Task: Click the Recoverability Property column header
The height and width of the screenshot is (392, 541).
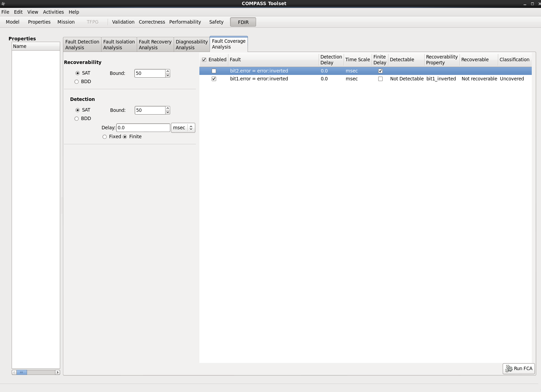Action: pyautogui.click(x=442, y=60)
